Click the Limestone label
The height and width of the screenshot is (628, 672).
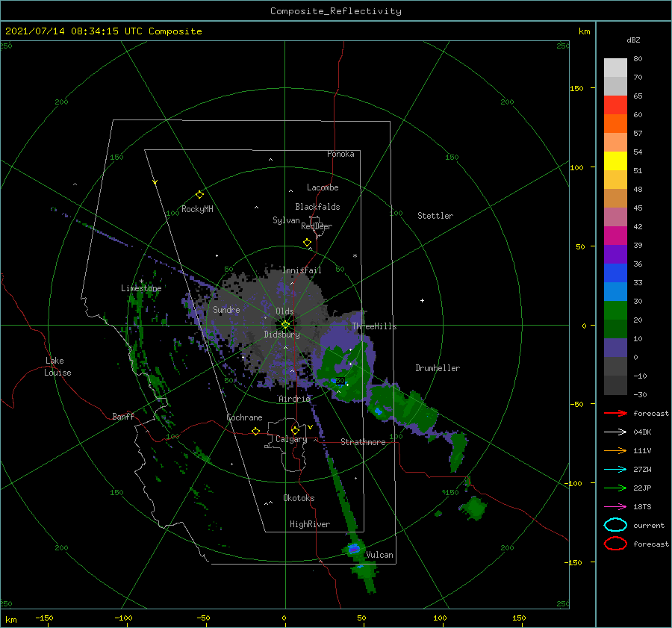click(141, 288)
